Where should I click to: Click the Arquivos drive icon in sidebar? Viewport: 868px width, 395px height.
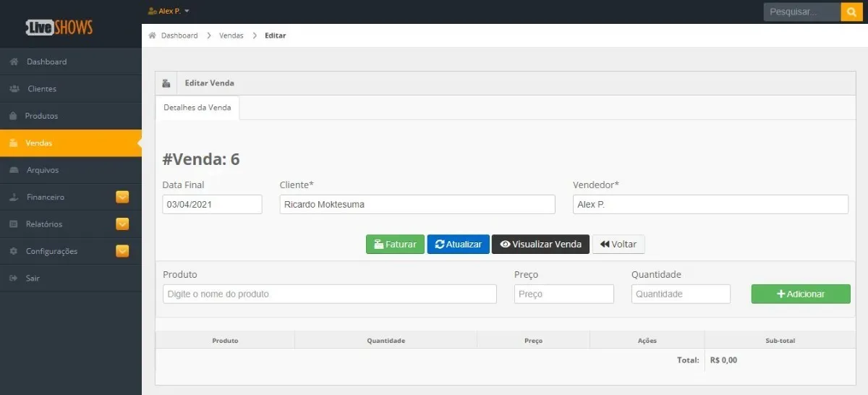pos(14,170)
